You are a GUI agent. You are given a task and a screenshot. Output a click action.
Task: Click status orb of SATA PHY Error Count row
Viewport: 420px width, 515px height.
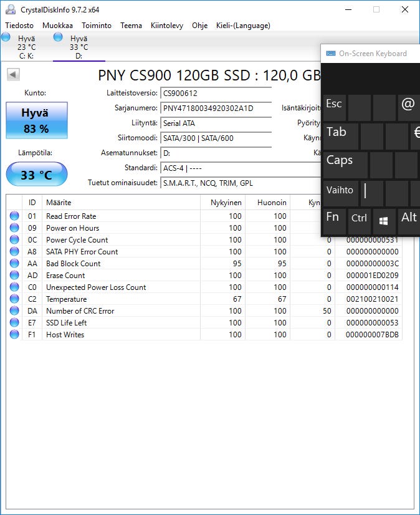pos(14,251)
